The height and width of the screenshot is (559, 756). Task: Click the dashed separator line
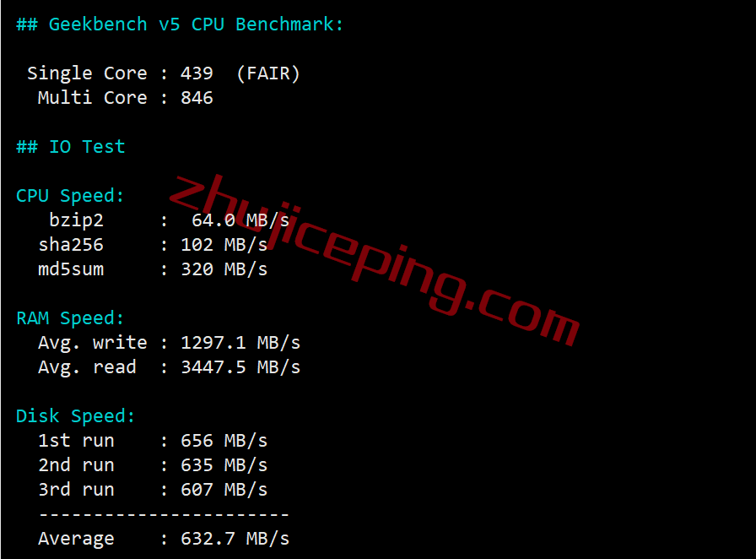164,514
